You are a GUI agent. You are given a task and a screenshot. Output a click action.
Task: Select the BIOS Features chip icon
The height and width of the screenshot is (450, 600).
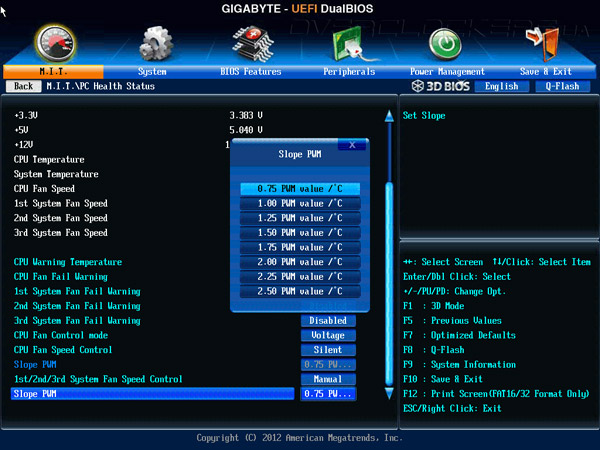253,44
